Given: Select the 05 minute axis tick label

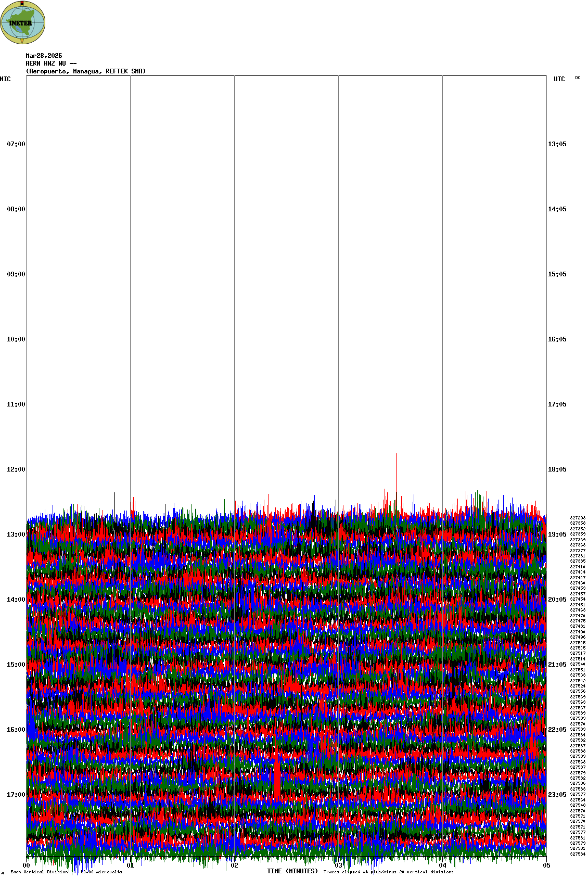Looking at the screenshot, I should (x=546, y=865).
